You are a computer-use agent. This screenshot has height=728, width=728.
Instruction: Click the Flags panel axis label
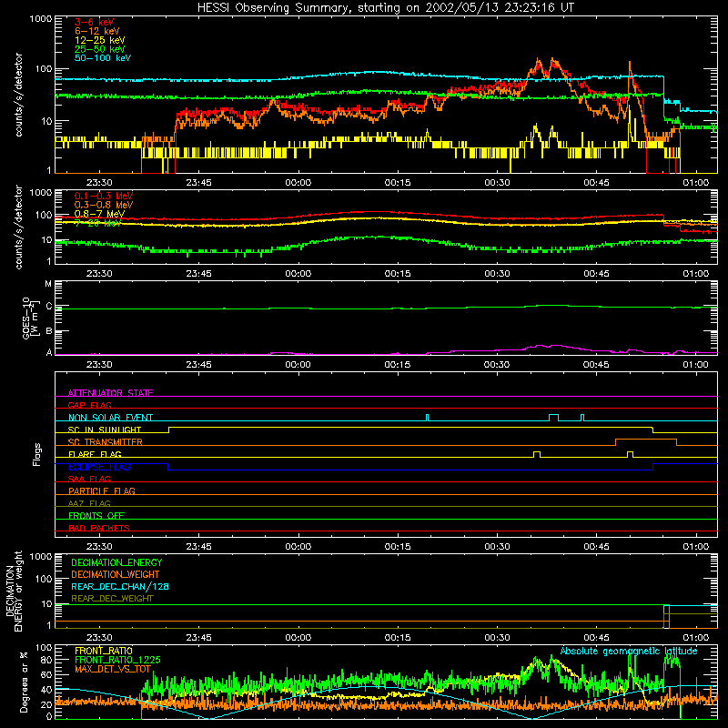tap(37, 454)
